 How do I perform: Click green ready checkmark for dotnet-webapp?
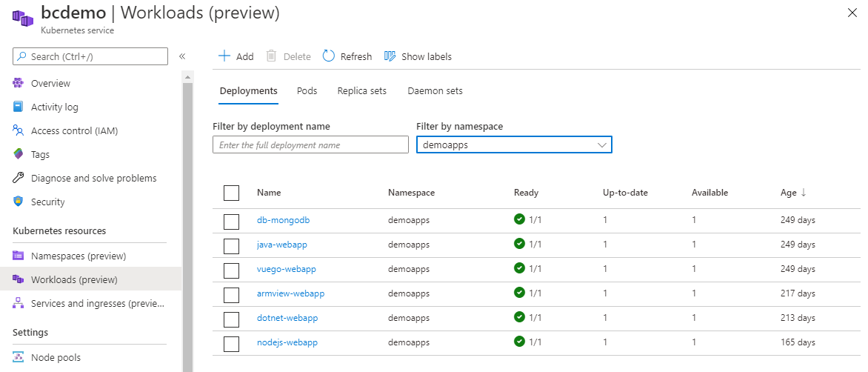pos(519,316)
